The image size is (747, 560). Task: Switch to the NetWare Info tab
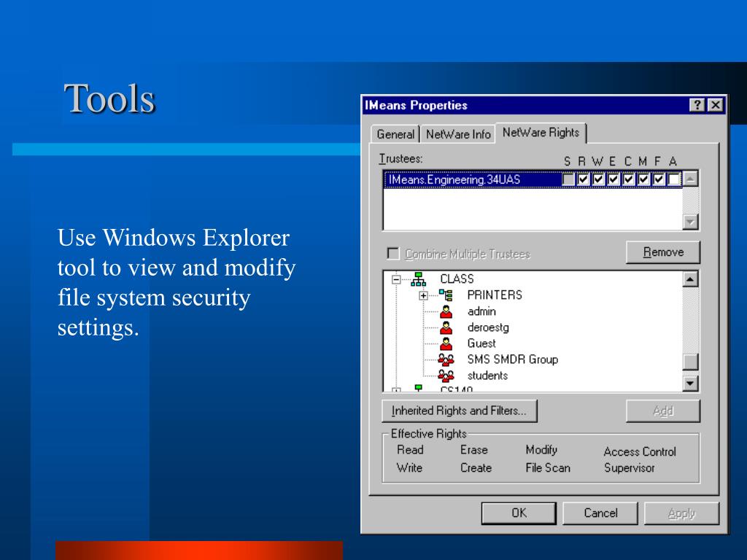click(x=458, y=134)
